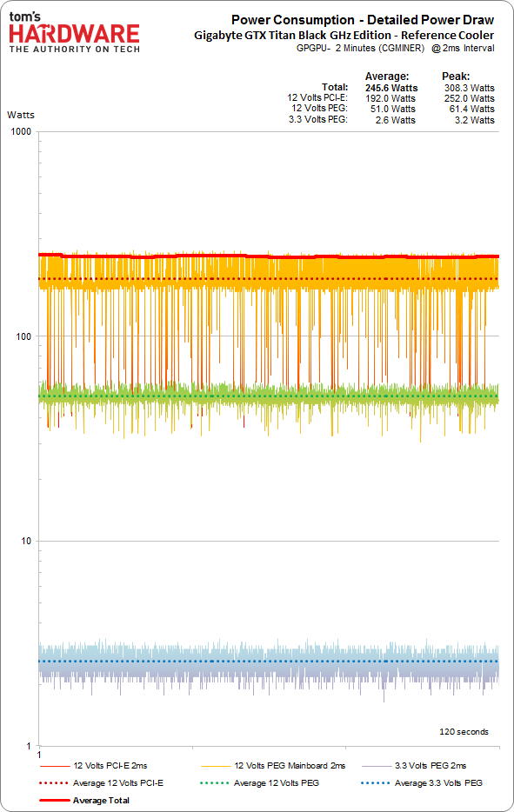This screenshot has width=514, height=812.
Task: Click the 'Average 12 Volts PCI-E' legend entry
Action: pyautogui.click(x=102, y=783)
